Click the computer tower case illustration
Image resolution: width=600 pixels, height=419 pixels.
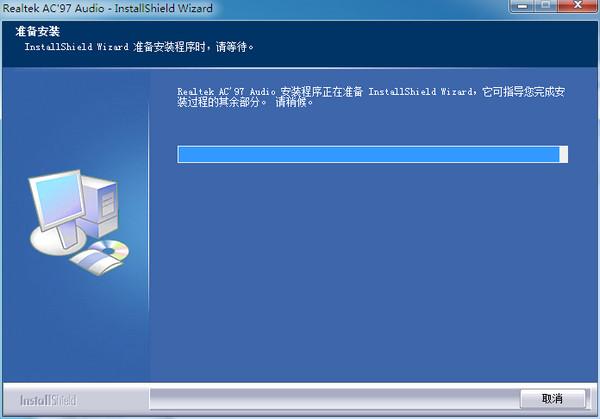[101, 207]
